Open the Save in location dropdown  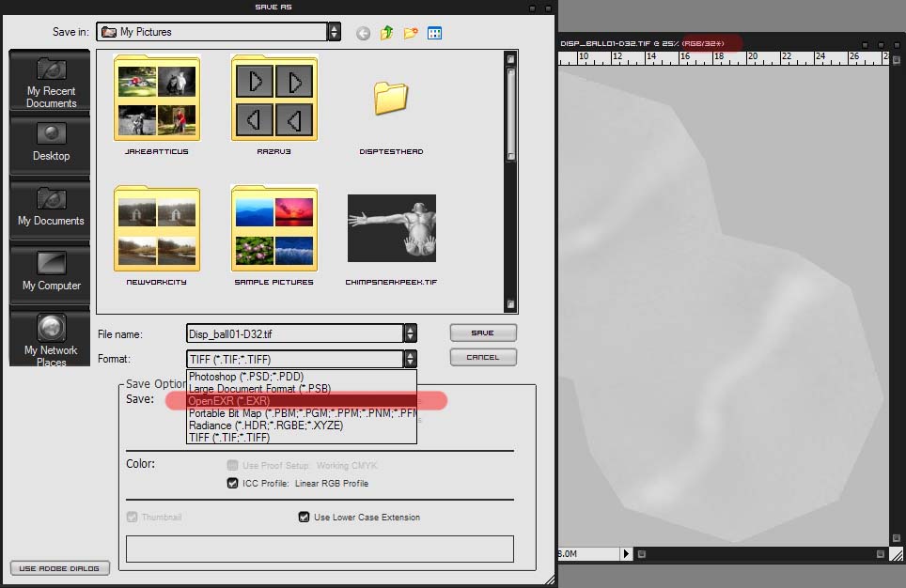pyautogui.click(x=334, y=32)
